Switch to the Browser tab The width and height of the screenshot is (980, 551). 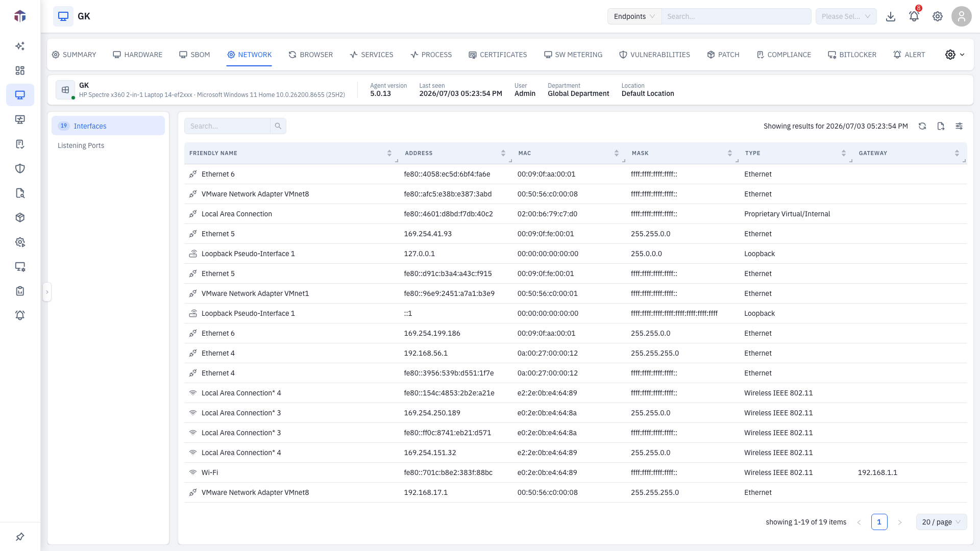(x=310, y=55)
